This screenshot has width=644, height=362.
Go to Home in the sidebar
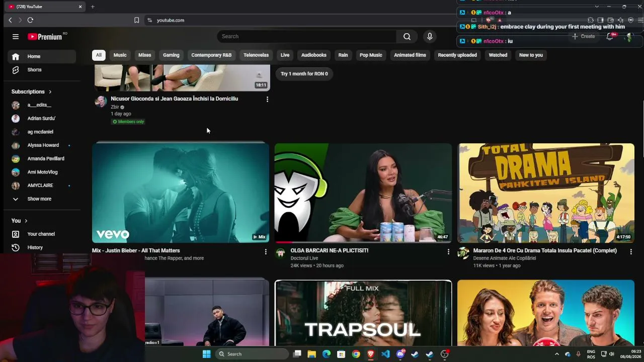click(x=42, y=56)
